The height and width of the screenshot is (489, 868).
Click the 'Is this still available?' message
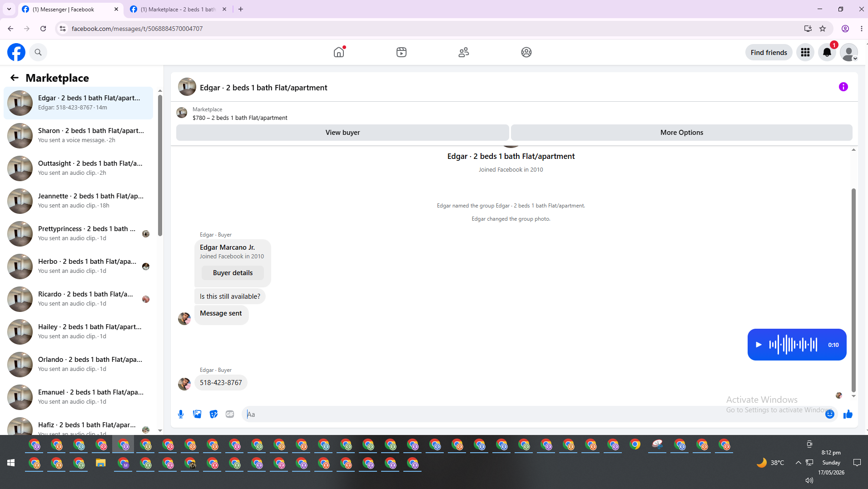click(230, 296)
